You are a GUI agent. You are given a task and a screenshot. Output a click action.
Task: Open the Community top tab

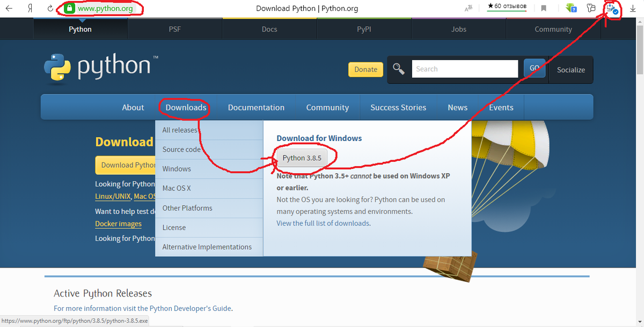click(x=553, y=29)
